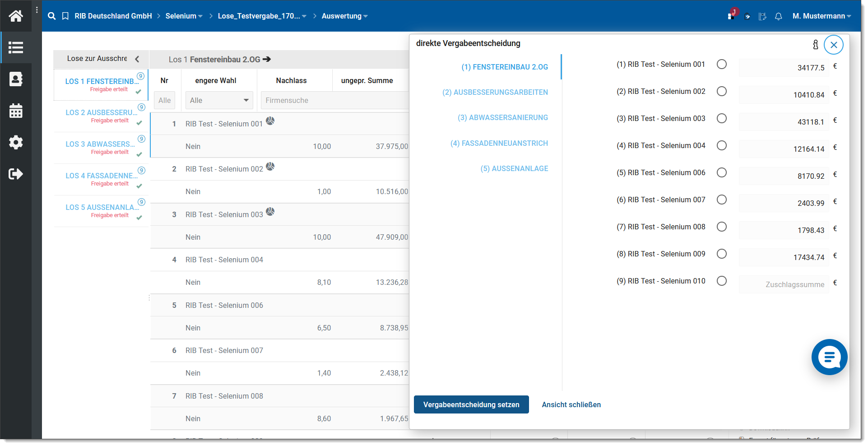Open the M. Mustermann user menu
This screenshot has height=446, width=868.
pos(822,16)
